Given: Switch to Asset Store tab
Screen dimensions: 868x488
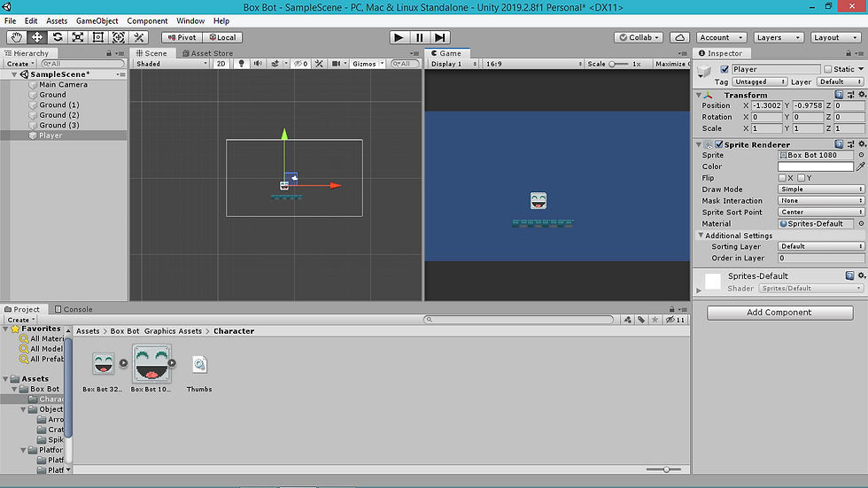Looking at the screenshot, I should [x=207, y=53].
